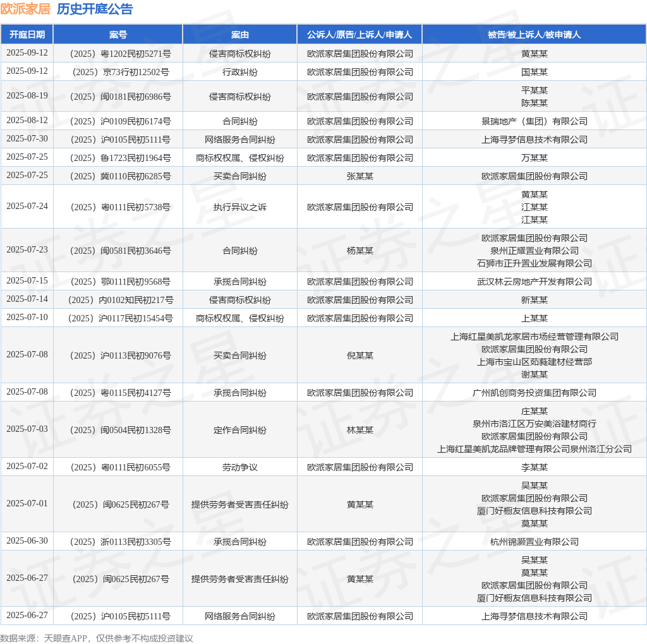647x644 pixels.
Task: Select defendant 谢某某
Action: click(x=535, y=374)
